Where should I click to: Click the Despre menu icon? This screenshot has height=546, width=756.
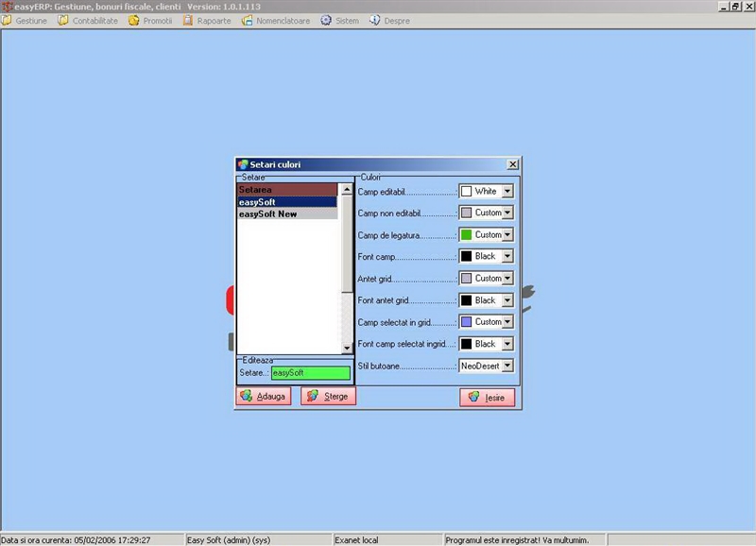tap(375, 20)
